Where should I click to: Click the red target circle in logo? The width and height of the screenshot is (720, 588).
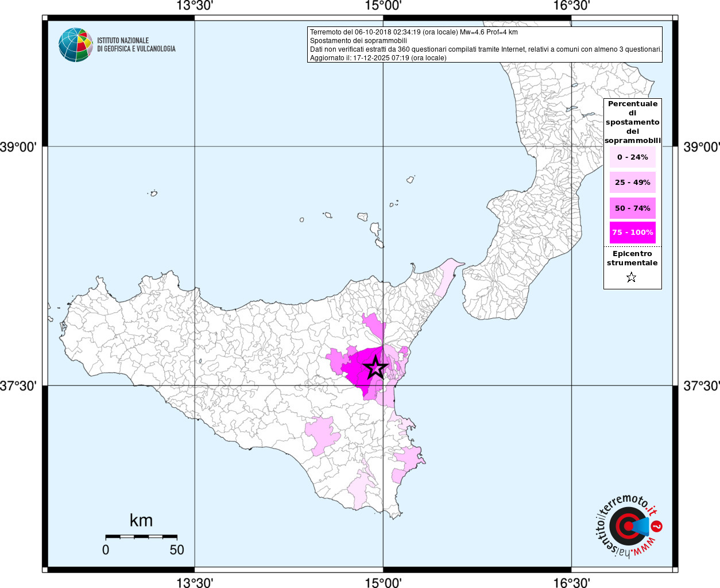tap(626, 527)
